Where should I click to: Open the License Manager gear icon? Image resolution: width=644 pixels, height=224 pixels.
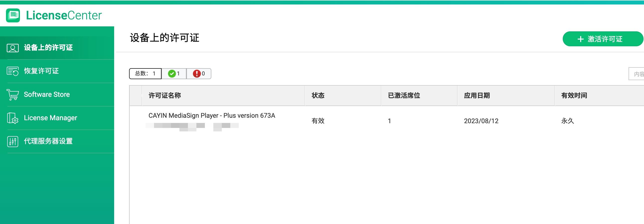[x=12, y=118]
